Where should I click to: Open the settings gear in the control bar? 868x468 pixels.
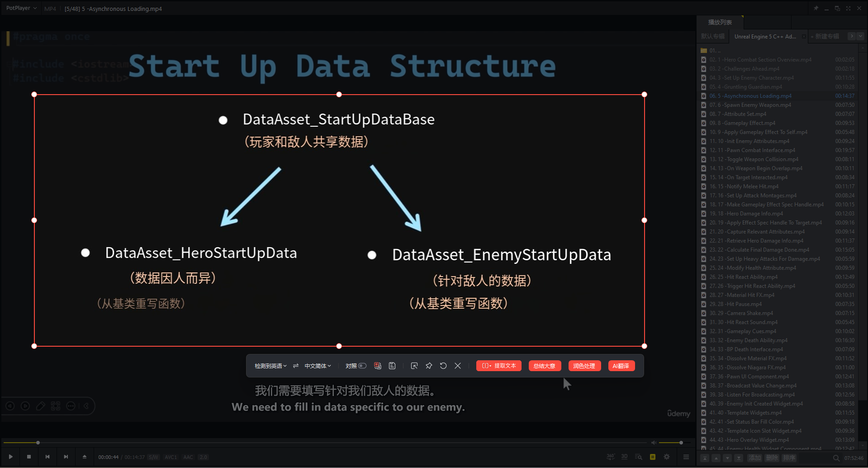pos(667,457)
